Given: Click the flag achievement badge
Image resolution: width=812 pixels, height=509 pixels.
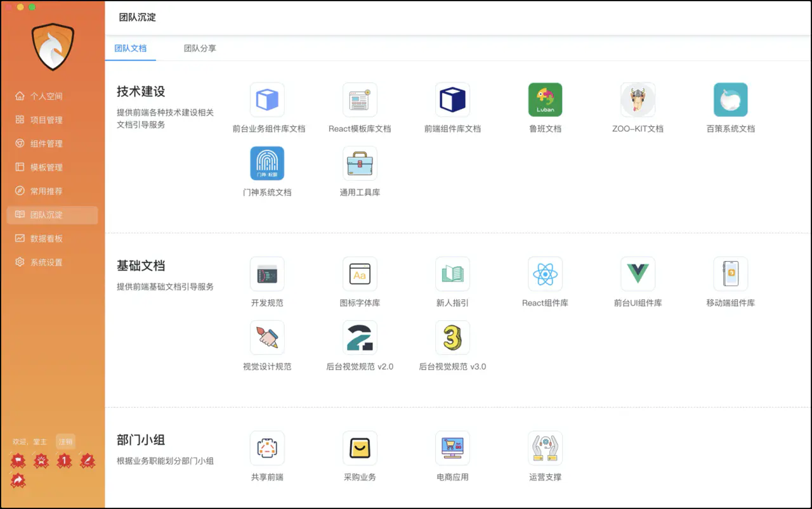Looking at the screenshot, I should point(18,460).
